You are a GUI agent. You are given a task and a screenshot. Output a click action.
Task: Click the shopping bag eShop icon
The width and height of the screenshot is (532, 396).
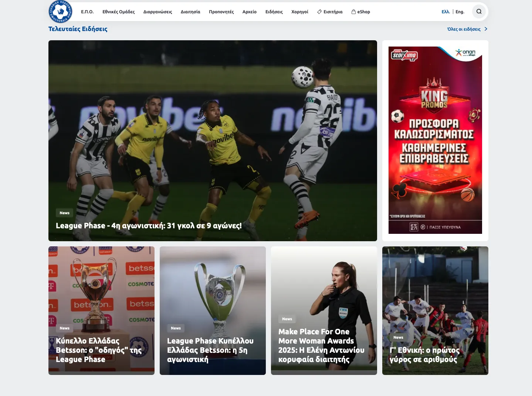pyautogui.click(x=353, y=12)
